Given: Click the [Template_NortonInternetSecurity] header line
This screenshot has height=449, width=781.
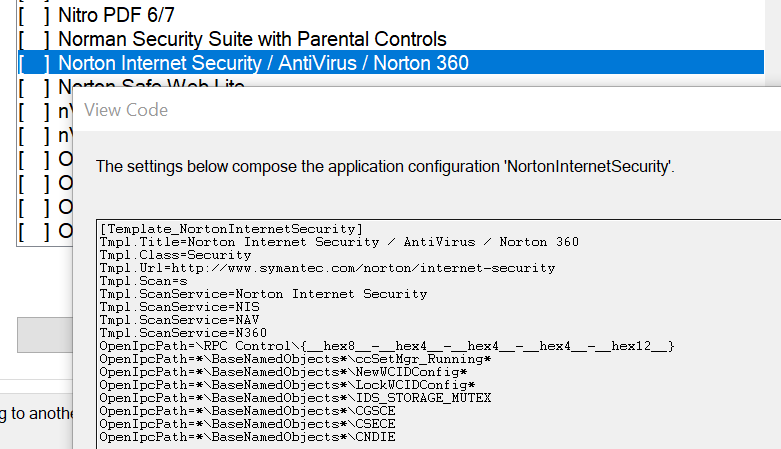Looking at the screenshot, I should point(231,229).
